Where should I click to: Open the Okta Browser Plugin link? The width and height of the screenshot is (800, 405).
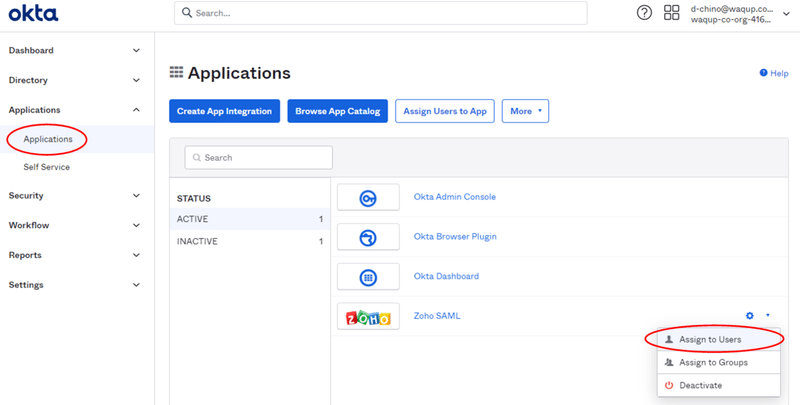pyautogui.click(x=455, y=237)
